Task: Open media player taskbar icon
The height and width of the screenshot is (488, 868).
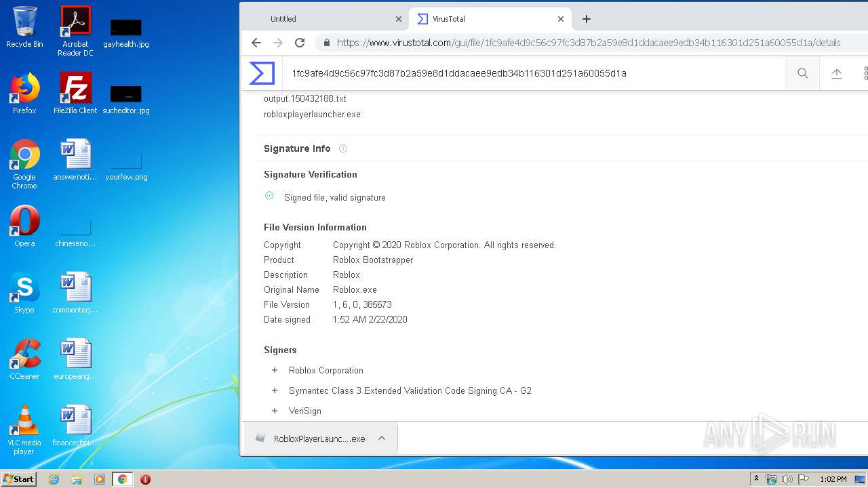Action: pyautogui.click(x=100, y=479)
